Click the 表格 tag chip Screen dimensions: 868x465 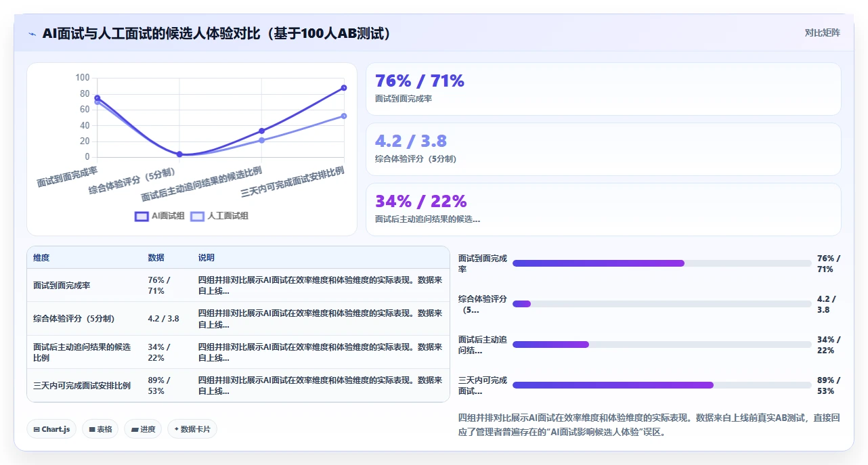[x=100, y=429]
